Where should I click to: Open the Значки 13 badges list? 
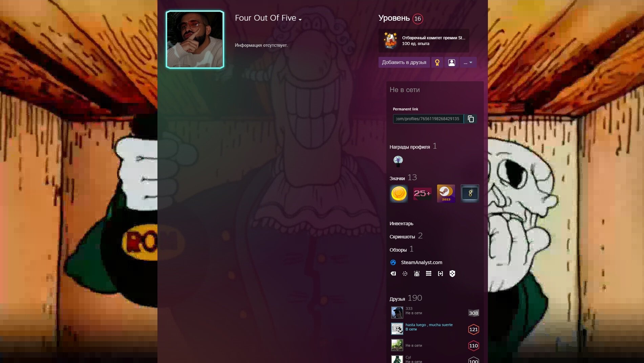point(403,178)
